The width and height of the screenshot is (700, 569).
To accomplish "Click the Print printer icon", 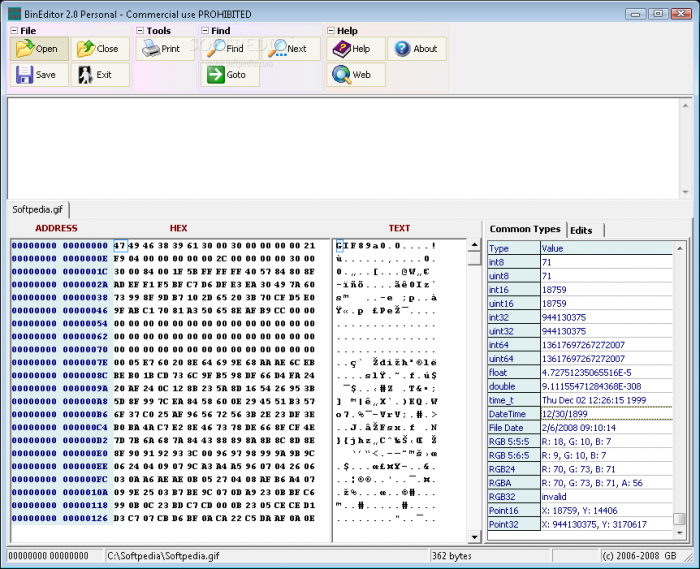I will coord(150,49).
